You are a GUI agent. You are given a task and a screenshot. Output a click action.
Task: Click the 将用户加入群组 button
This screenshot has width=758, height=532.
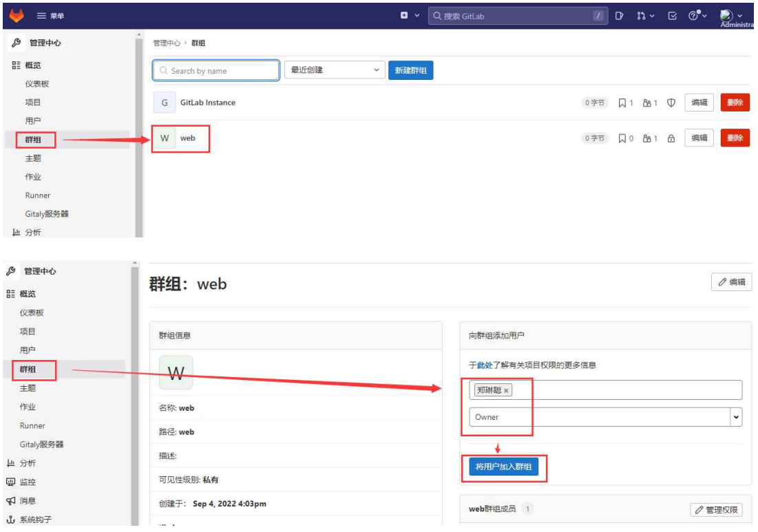504,467
